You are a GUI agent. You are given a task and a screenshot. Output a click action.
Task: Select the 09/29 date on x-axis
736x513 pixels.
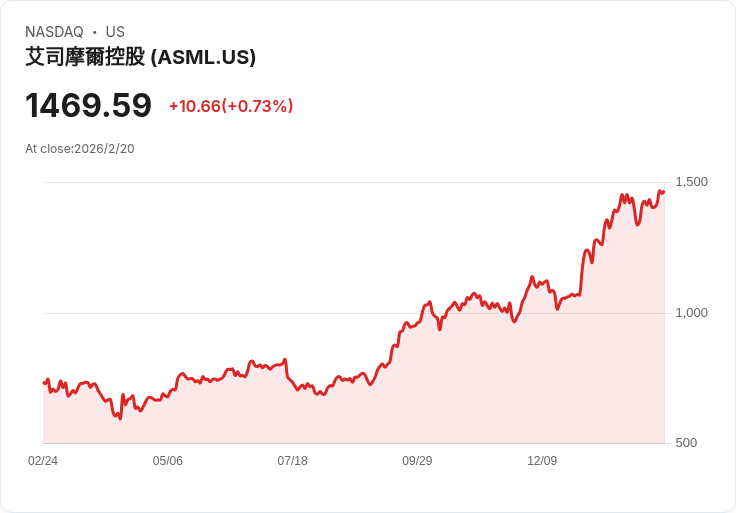(x=417, y=460)
